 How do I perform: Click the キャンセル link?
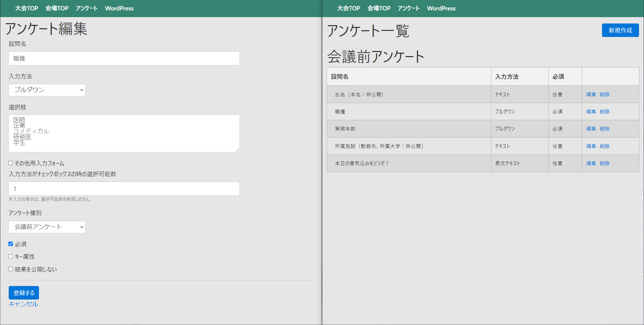tap(23, 304)
